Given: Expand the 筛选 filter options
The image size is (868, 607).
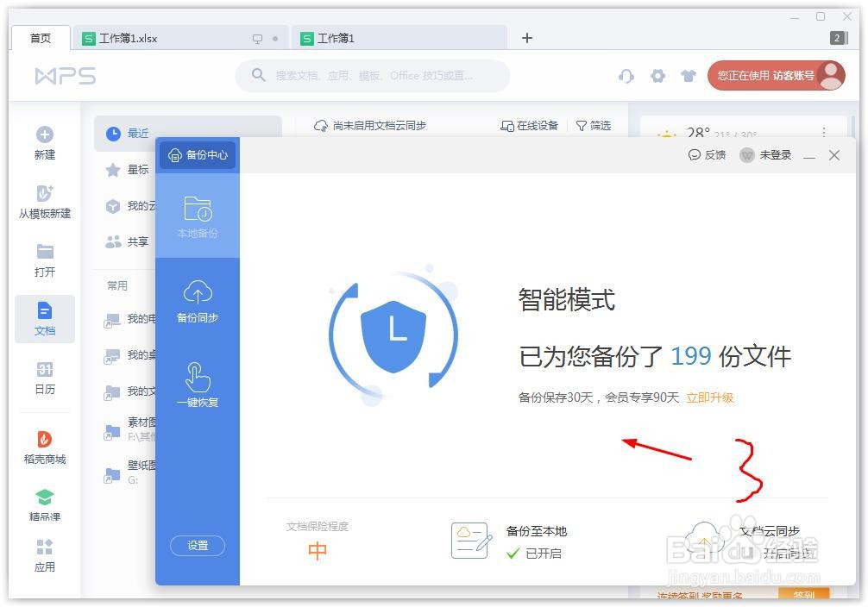Looking at the screenshot, I should (593, 126).
